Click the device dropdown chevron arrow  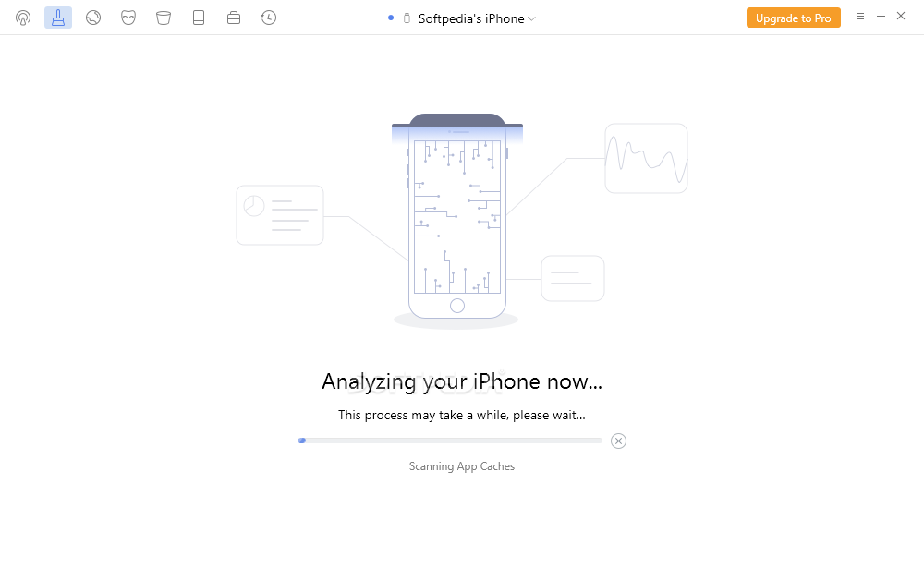(x=531, y=18)
